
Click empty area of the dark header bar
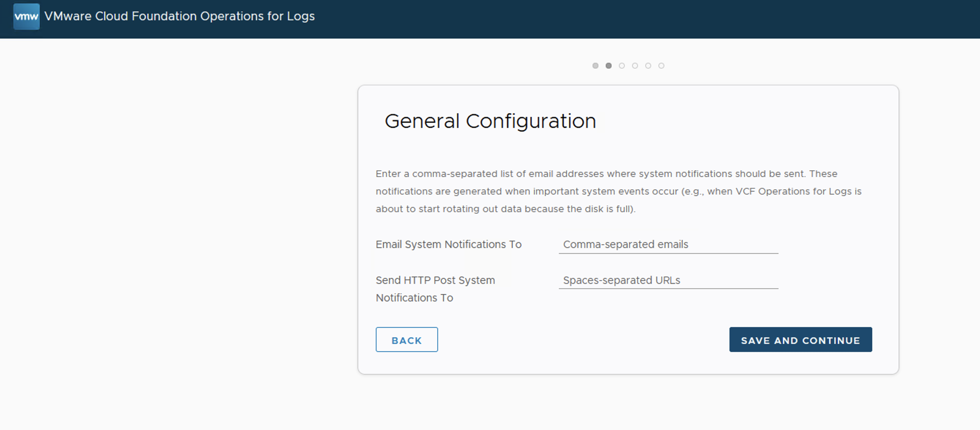click(x=647, y=19)
